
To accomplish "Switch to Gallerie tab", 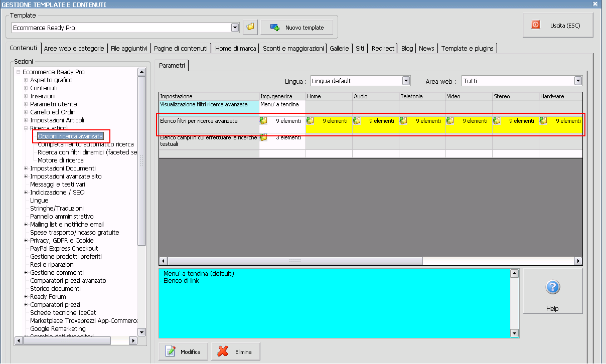I will [x=339, y=48].
